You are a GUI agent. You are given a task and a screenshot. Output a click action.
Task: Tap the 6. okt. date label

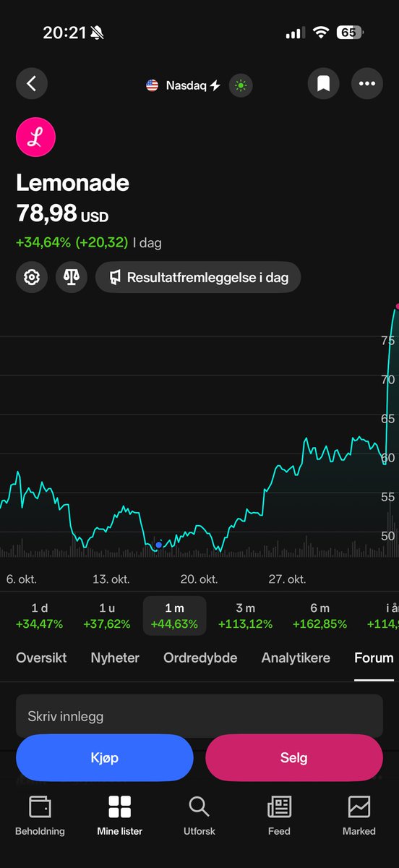22,579
